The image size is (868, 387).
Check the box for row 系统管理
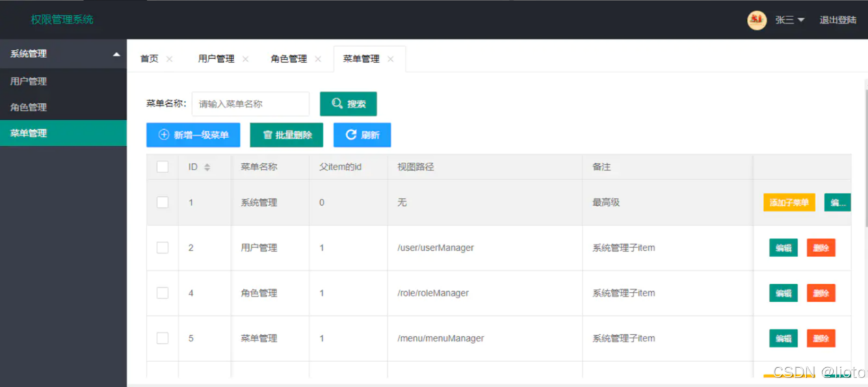(x=163, y=202)
